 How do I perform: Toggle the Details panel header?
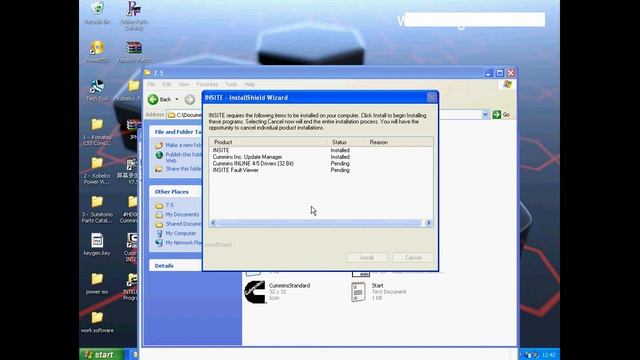coord(176,266)
